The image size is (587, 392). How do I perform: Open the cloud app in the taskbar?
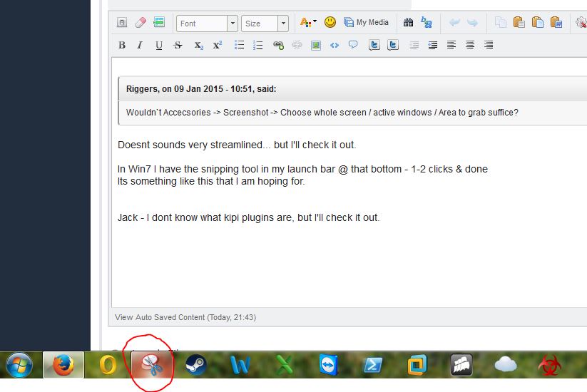coord(506,365)
